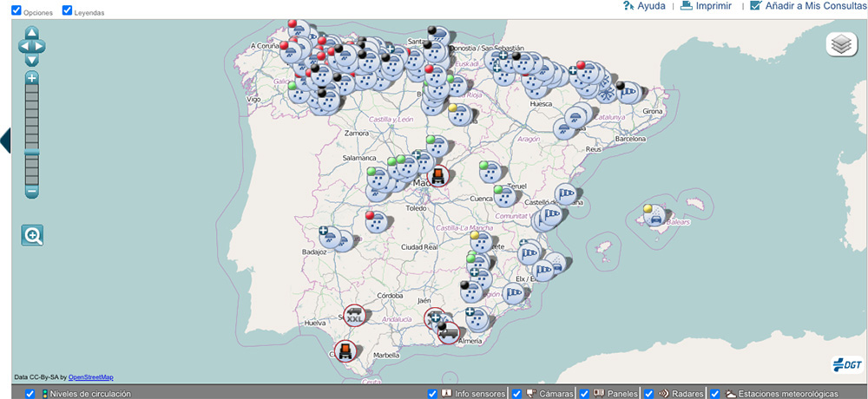The image size is (868, 399).
Task: Disable the Radares layer checkbox
Action: pyautogui.click(x=648, y=394)
